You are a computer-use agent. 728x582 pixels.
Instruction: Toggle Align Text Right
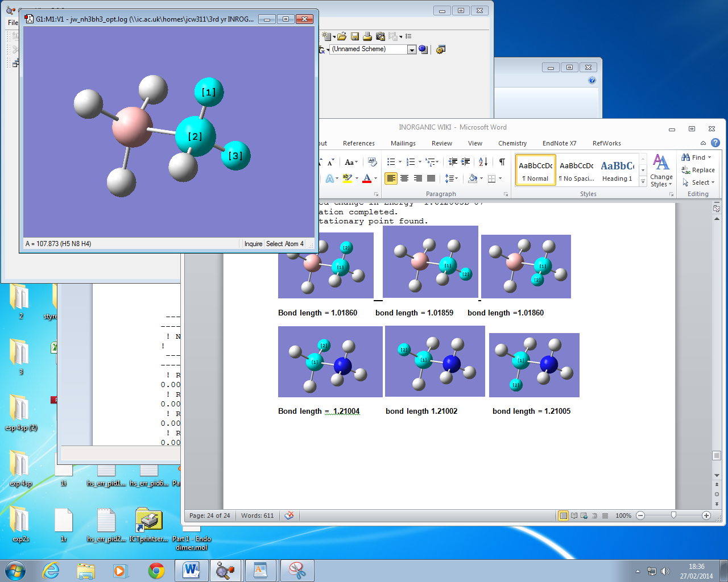click(x=418, y=178)
